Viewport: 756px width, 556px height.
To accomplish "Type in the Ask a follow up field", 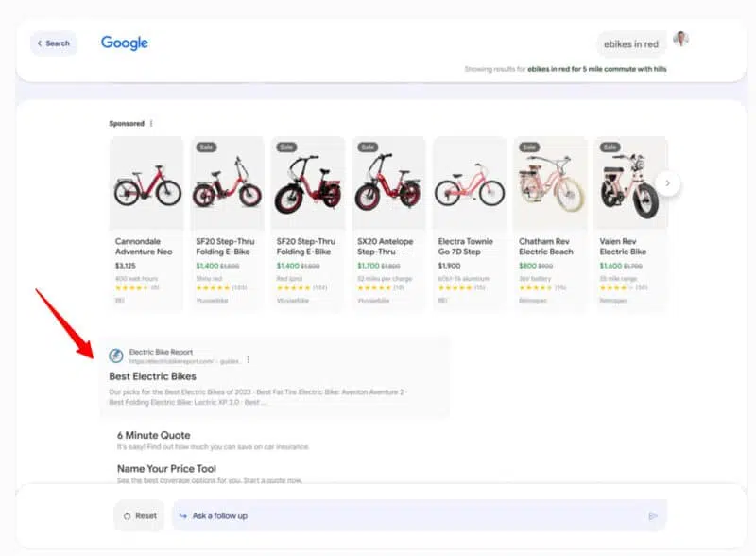I will point(416,515).
